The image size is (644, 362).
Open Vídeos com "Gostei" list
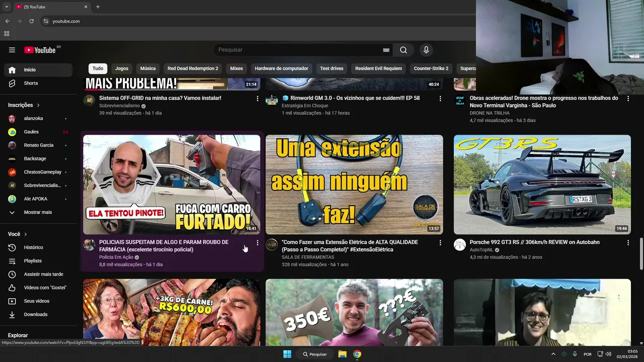click(x=38, y=288)
